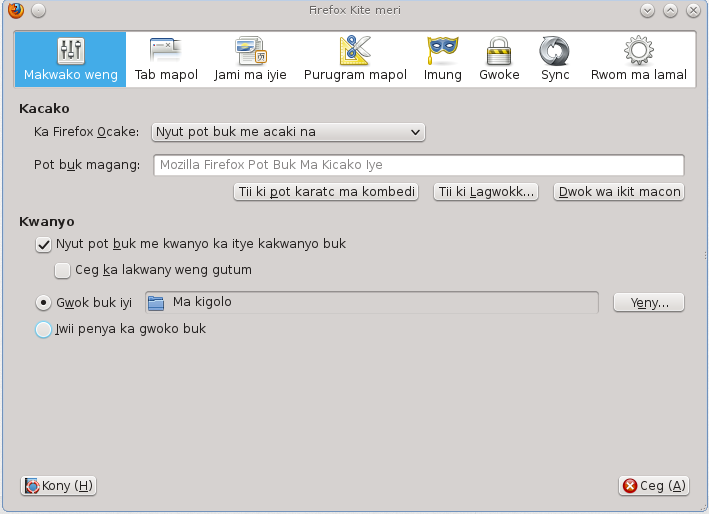This screenshot has height=514, width=709.
Task: Select the Rwom ma lamal gear icon
Action: 638,50
